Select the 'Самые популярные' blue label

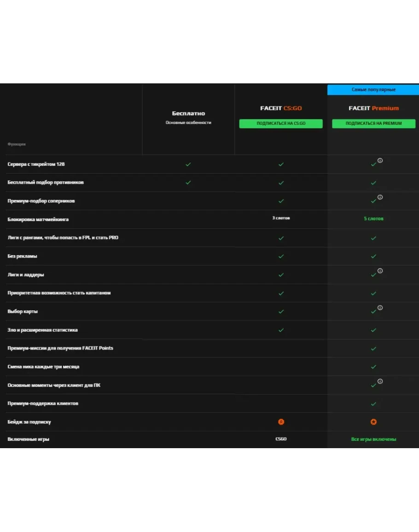point(373,89)
